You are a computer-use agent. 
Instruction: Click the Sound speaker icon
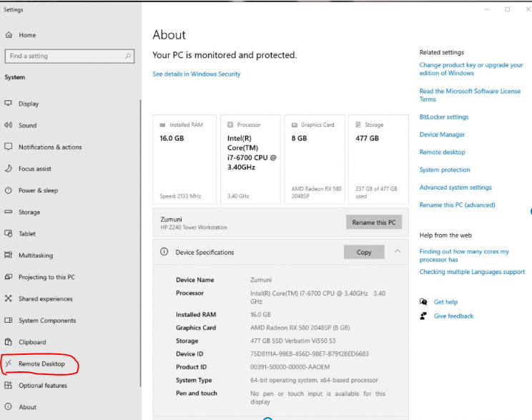pos(8,125)
